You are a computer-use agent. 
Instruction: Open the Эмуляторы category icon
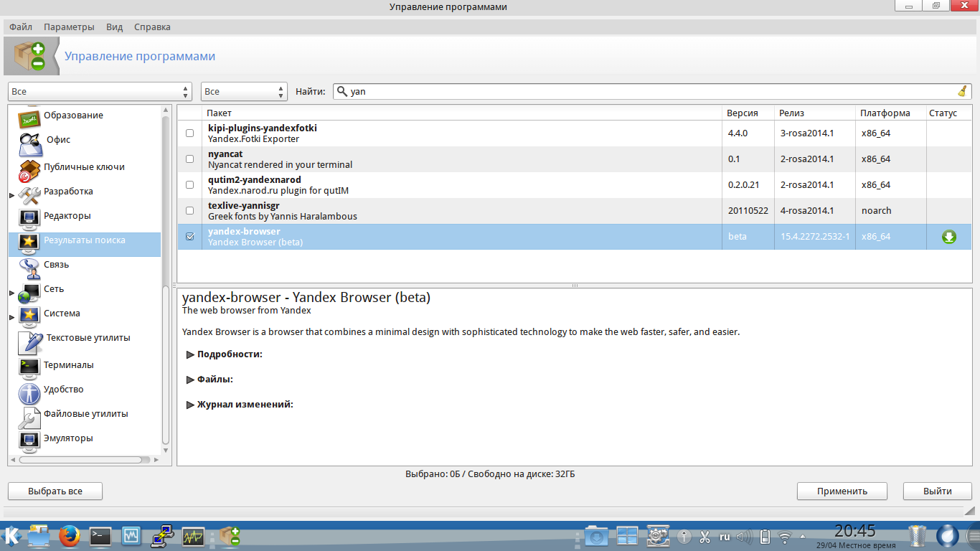(x=29, y=441)
